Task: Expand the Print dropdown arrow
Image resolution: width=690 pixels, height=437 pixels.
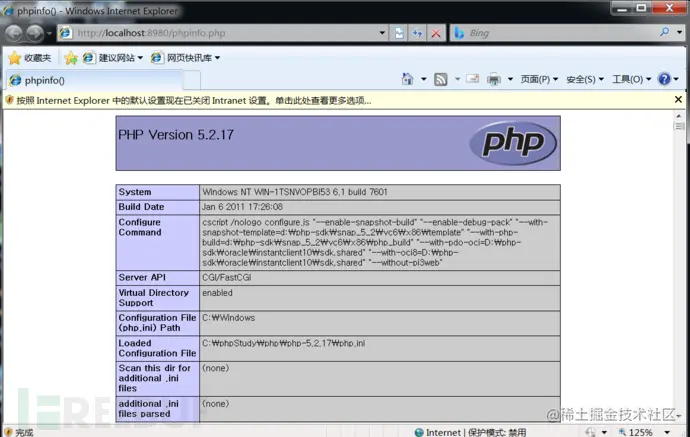Action: [x=510, y=80]
